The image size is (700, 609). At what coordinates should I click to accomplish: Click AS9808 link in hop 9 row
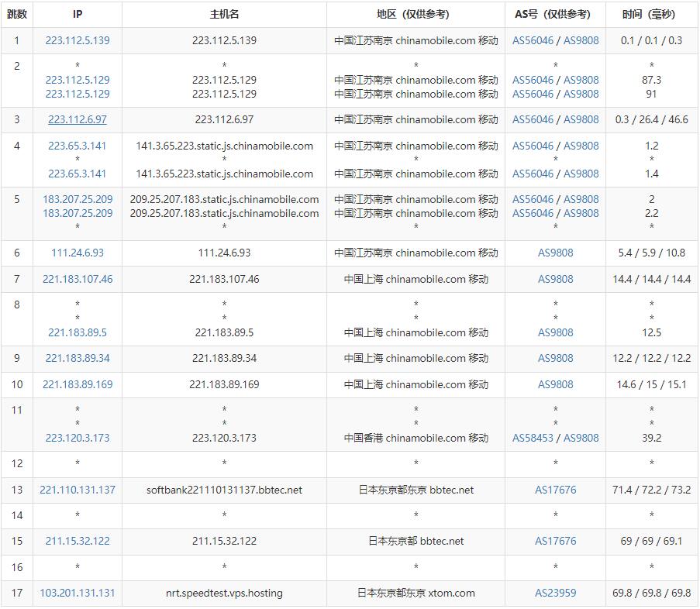pyautogui.click(x=555, y=358)
